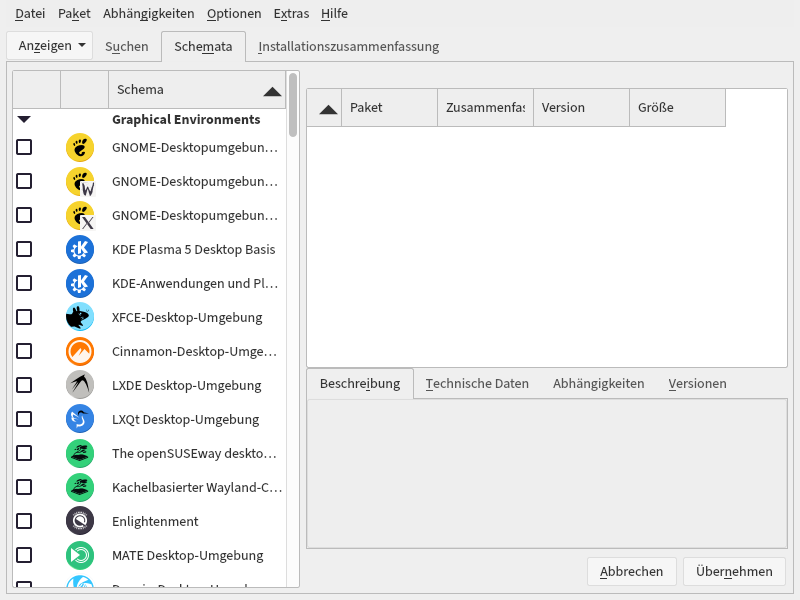Select the LXDE Desktop-Umgebung icon
Screen dimensions: 800x600
coord(79,385)
